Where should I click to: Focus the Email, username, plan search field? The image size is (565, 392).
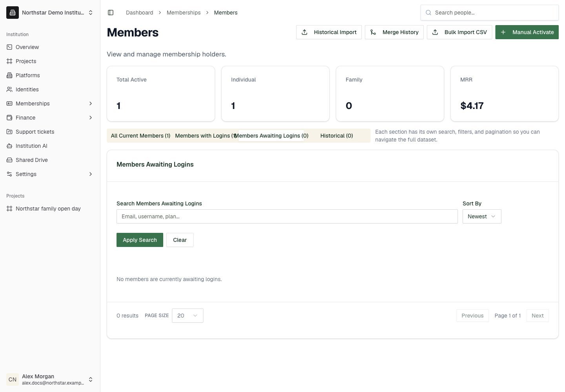click(287, 216)
